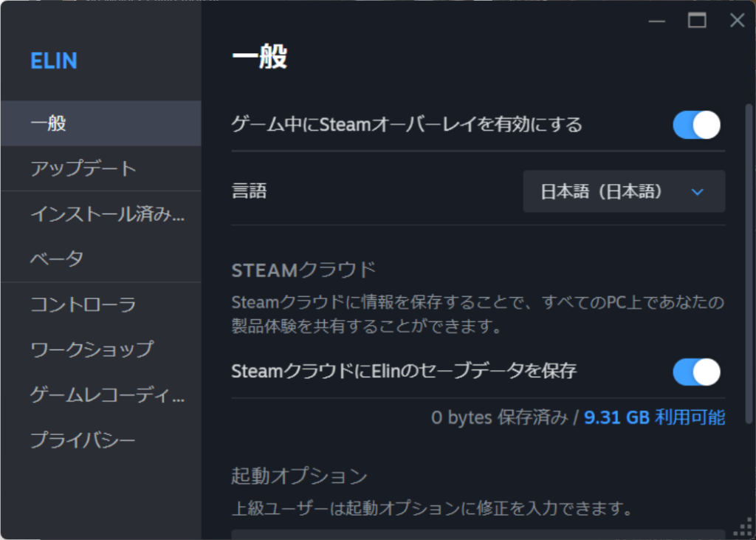Go to the ベータ settings page
The width and height of the screenshot is (756, 540).
click(100, 259)
